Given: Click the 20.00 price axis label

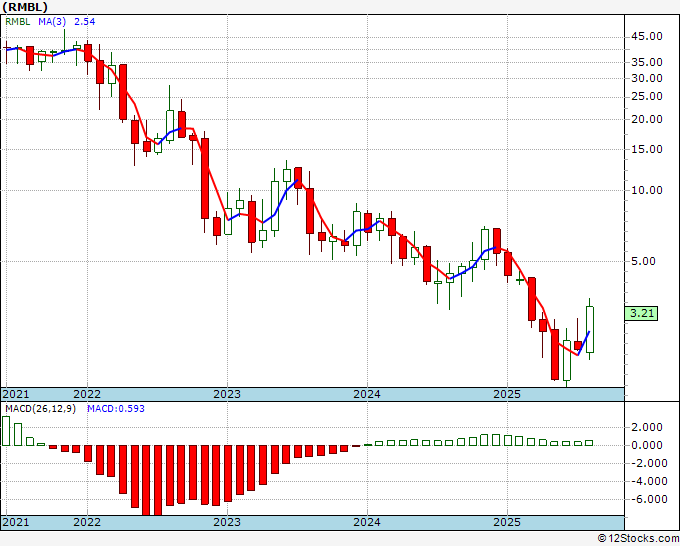Looking at the screenshot, I should tap(647, 119).
